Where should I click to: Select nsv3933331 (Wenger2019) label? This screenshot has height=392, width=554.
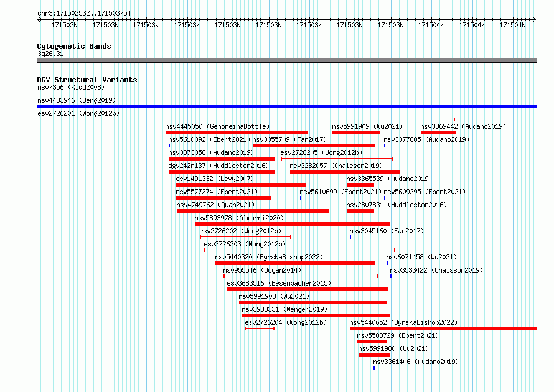284,309
